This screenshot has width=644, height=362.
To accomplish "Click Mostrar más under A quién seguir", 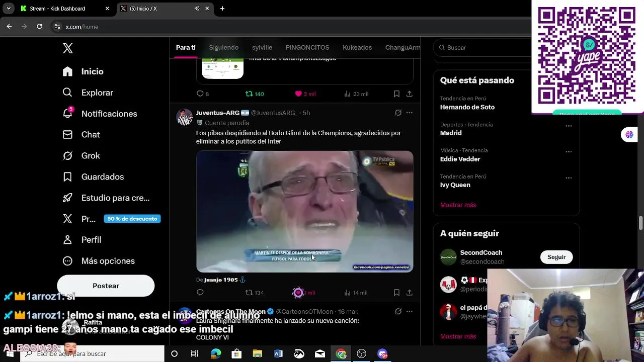I will (x=458, y=336).
